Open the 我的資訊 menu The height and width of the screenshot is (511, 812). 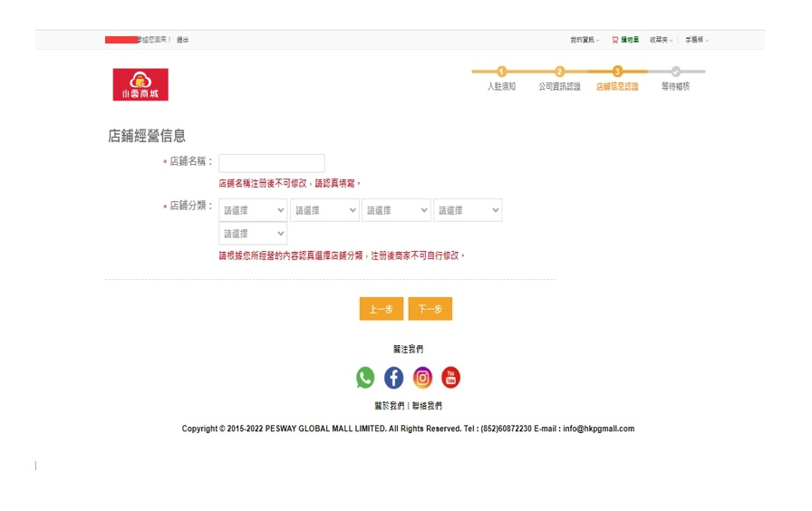click(x=584, y=40)
